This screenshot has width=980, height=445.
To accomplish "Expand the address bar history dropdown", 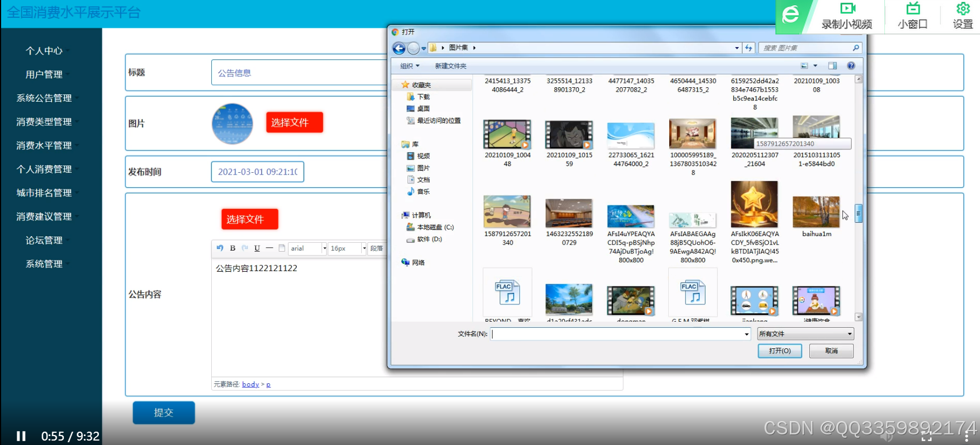I will pos(737,48).
